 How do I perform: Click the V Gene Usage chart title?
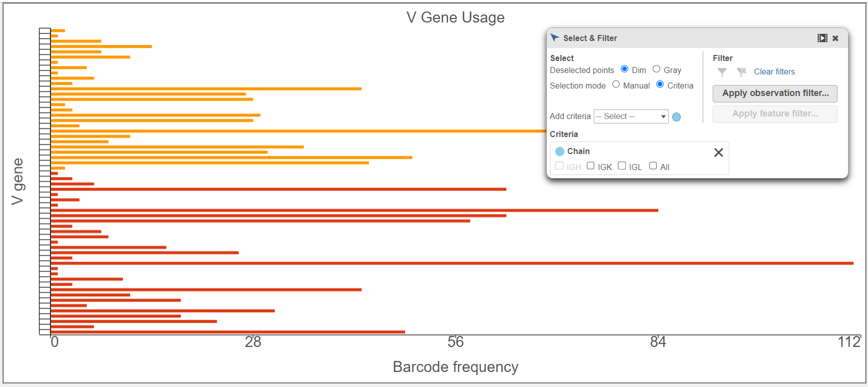pos(455,17)
